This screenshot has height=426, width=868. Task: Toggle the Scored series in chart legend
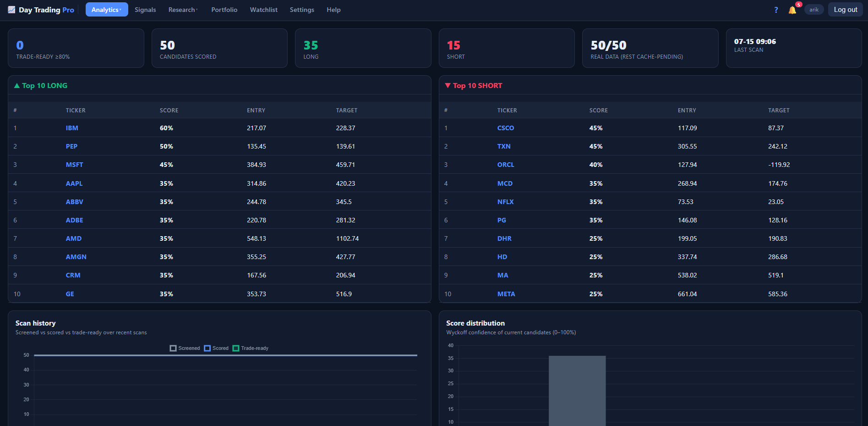coord(216,348)
